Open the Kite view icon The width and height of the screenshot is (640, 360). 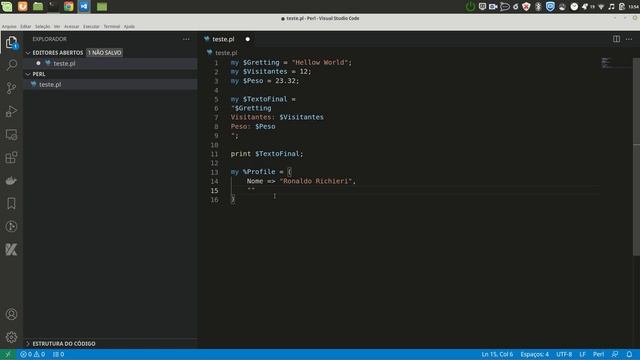click(11, 249)
